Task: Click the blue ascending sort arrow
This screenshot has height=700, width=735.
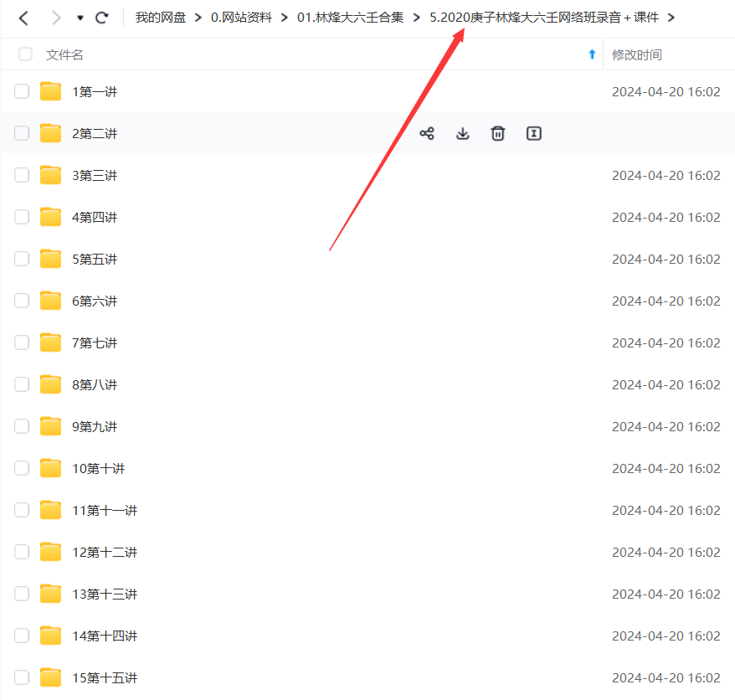Action: pos(592,54)
